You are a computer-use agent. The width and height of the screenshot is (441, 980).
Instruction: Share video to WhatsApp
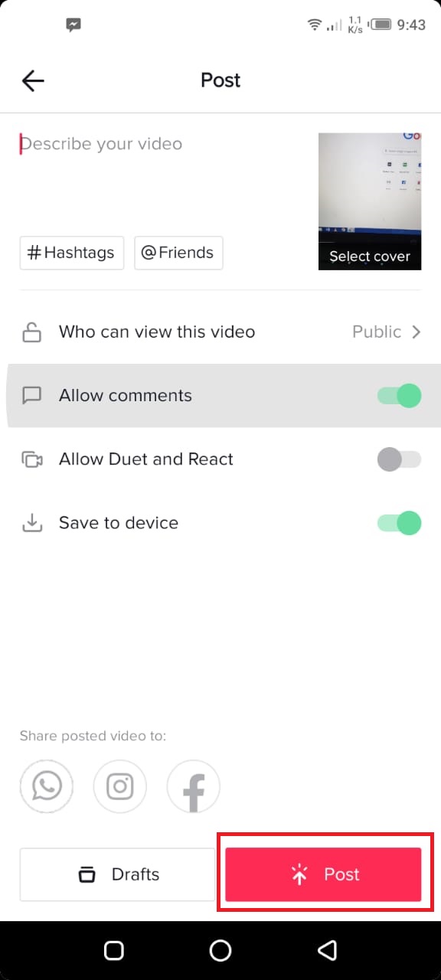[46, 786]
